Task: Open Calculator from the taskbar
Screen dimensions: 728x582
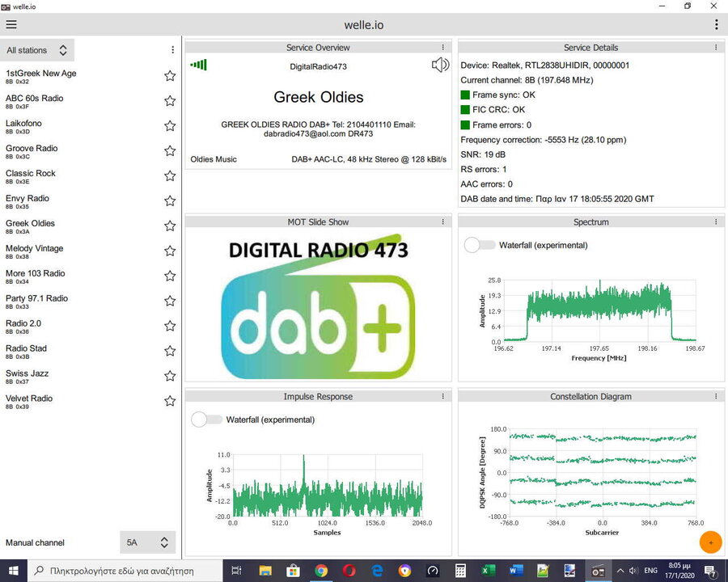Action: [460, 571]
